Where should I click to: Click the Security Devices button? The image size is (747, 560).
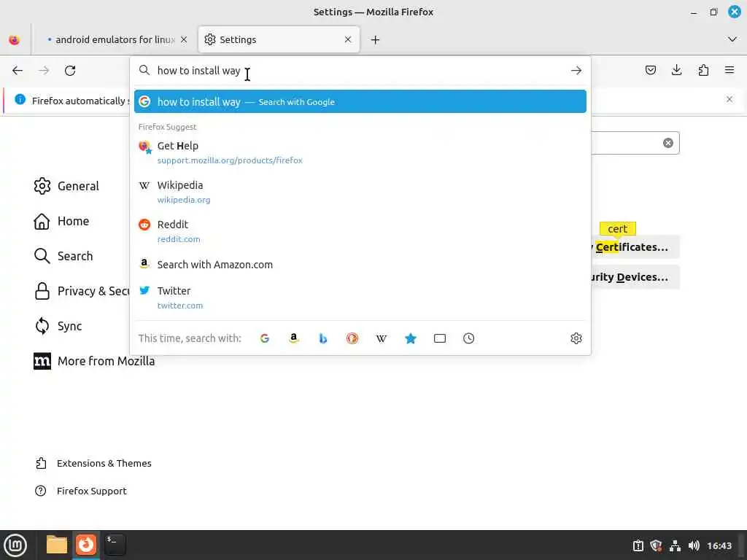635,277
